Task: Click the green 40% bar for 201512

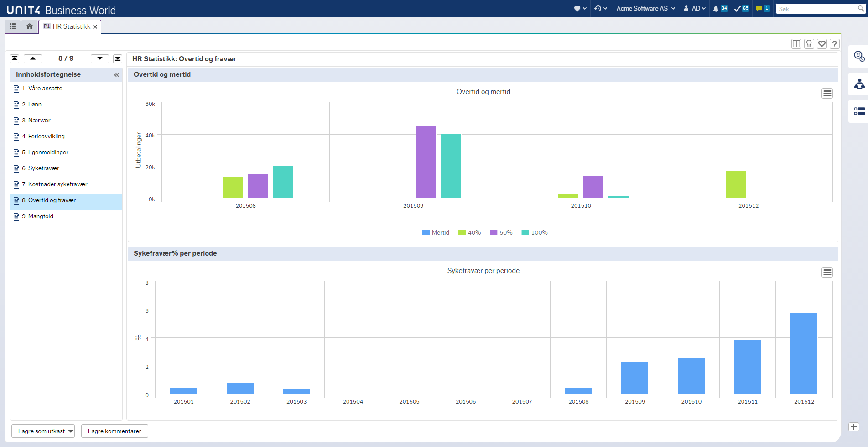Action: click(736, 184)
